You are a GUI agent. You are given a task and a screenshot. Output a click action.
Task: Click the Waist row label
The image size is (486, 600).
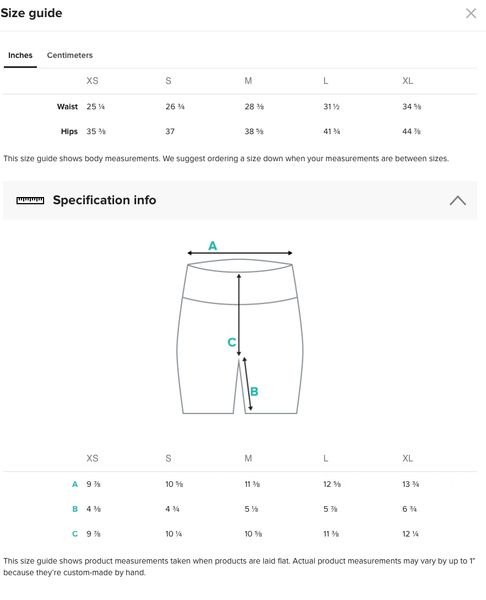pos(67,107)
